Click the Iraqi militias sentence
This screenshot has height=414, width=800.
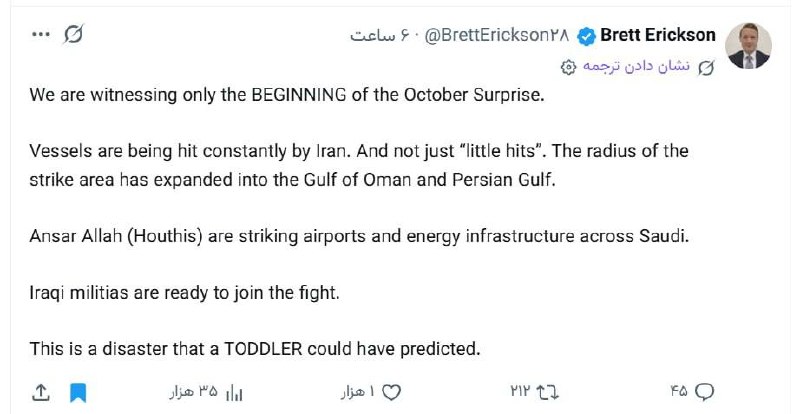[184, 293]
